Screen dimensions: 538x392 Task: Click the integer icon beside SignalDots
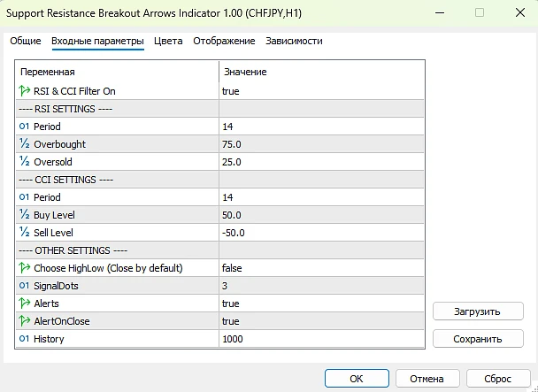24,286
